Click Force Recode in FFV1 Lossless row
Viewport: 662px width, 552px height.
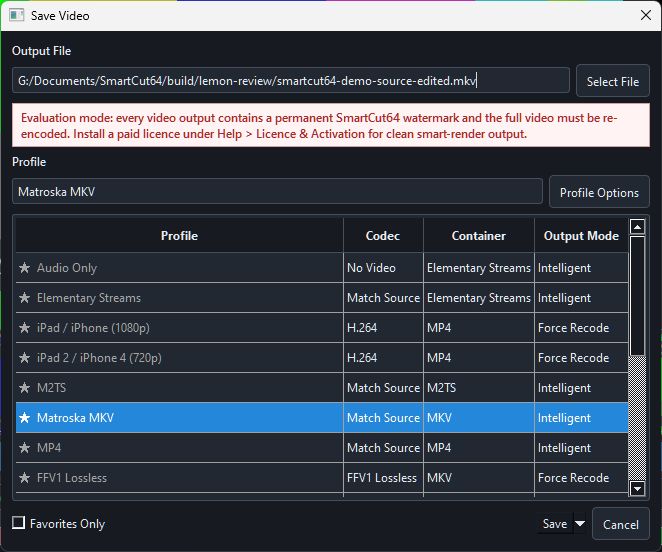tap(581, 478)
